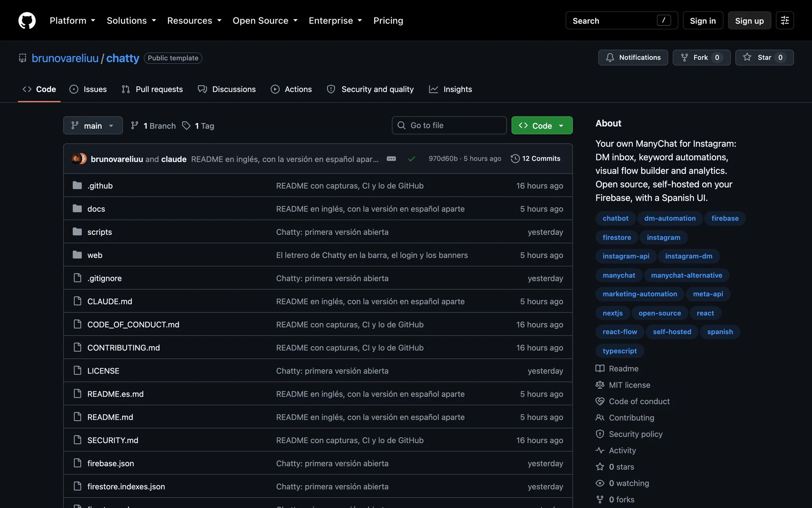
Task: Click the file icon next to LICENSE
Action: [77, 371]
